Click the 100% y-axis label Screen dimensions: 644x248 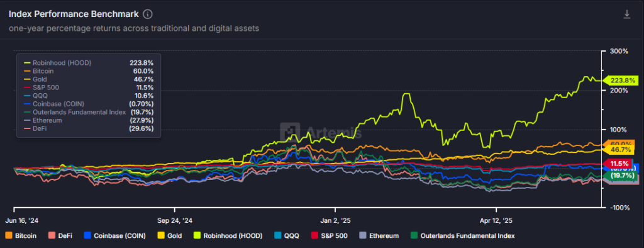(x=619, y=130)
